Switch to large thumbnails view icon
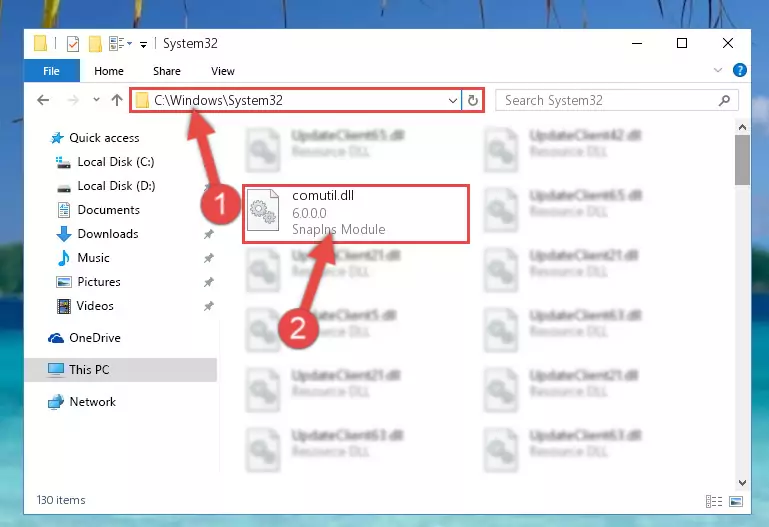Image resolution: width=769 pixels, height=527 pixels. [x=736, y=502]
